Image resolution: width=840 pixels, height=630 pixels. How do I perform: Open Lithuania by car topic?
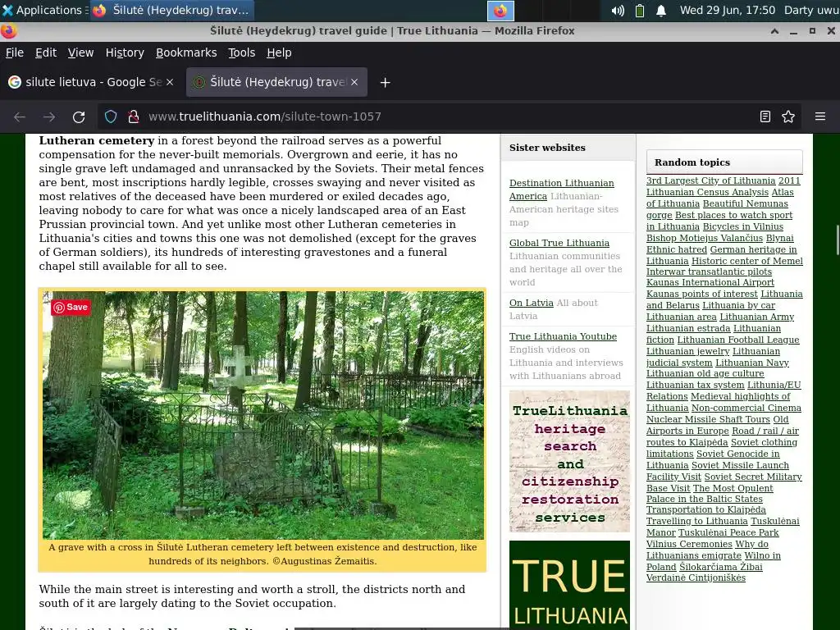738,305
